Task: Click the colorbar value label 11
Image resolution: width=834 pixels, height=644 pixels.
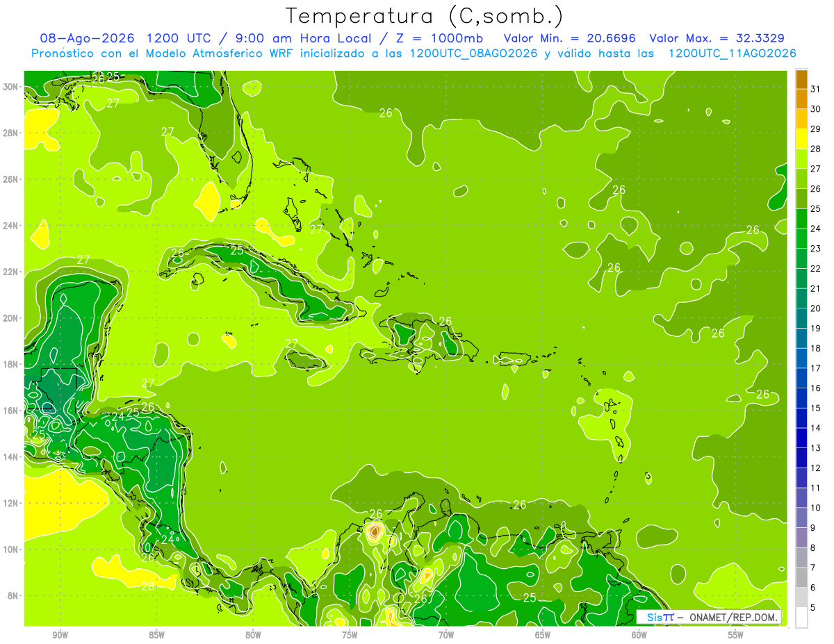Action: (816, 488)
